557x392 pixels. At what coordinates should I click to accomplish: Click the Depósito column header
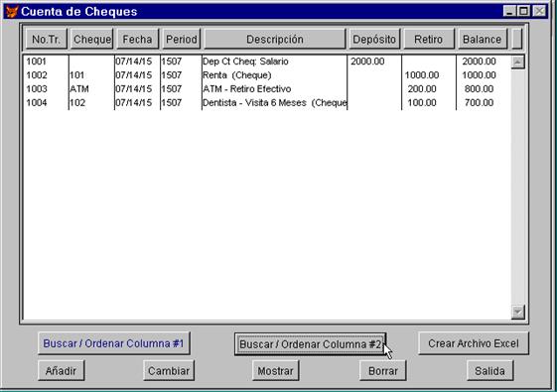click(374, 39)
